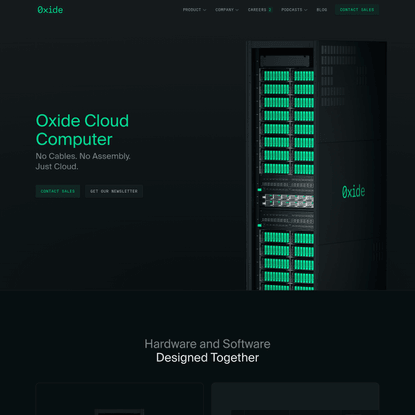
Task: Click the Contact Sales button below the headline
Action: [x=58, y=191]
